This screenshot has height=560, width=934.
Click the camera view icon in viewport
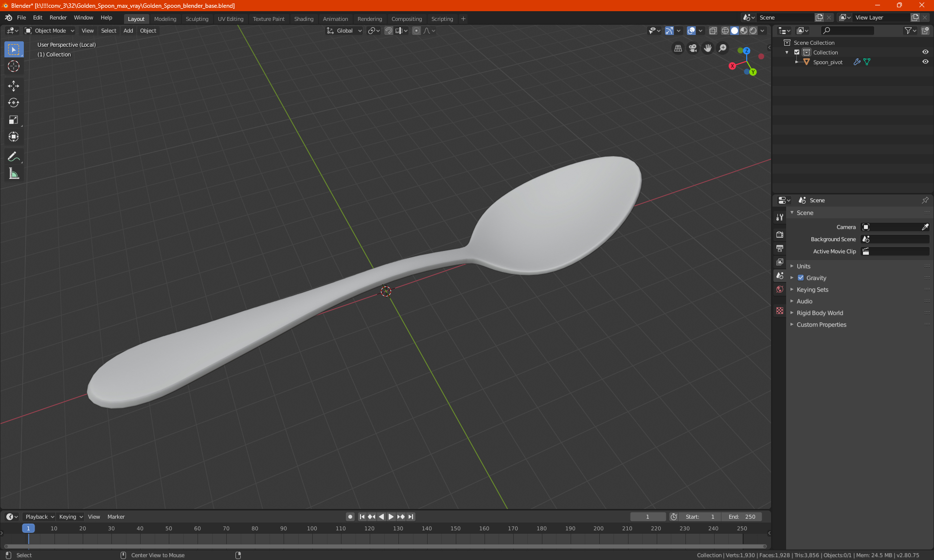coord(693,48)
